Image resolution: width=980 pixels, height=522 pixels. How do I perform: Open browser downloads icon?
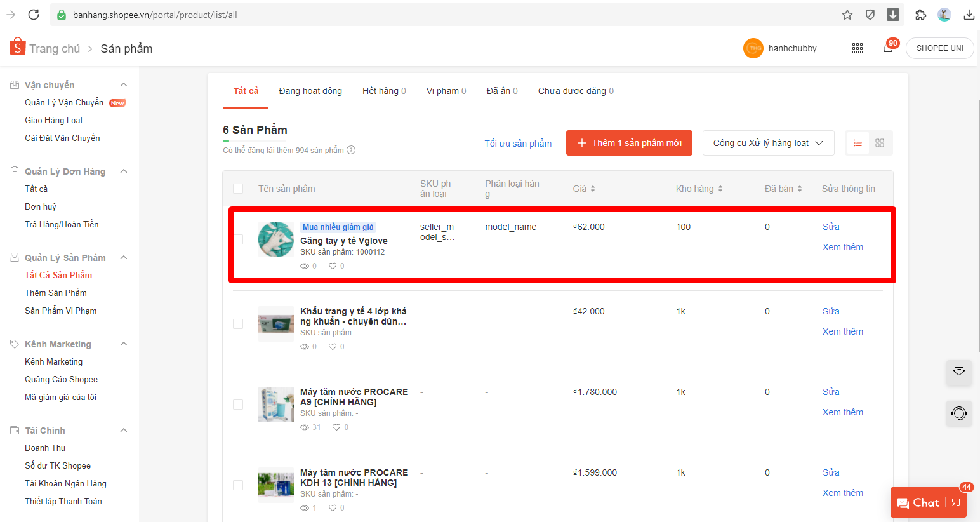point(969,15)
